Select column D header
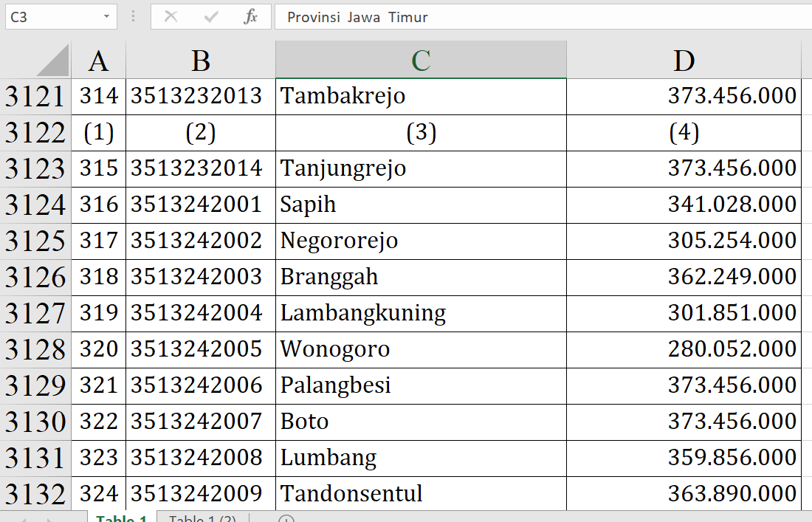Image resolution: width=812 pixels, height=522 pixels. click(684, 61)
